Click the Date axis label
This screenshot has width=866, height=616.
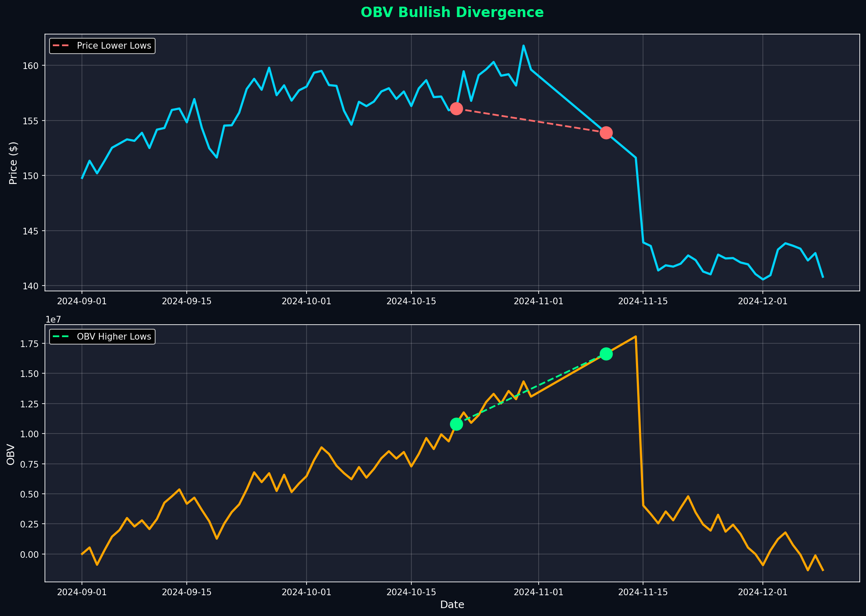point(452,605)
